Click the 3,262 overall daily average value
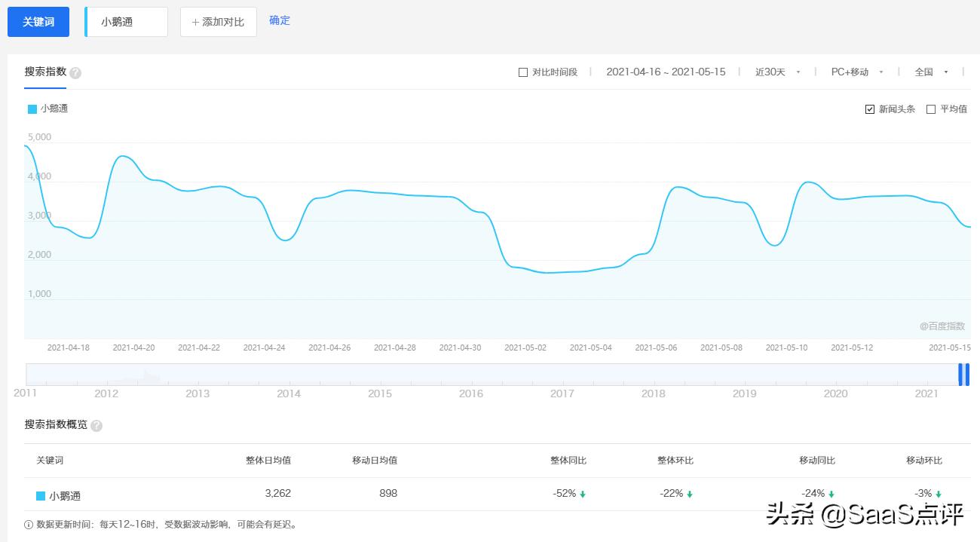This screenshot has width=980, height=542. [x=278, y=494]
